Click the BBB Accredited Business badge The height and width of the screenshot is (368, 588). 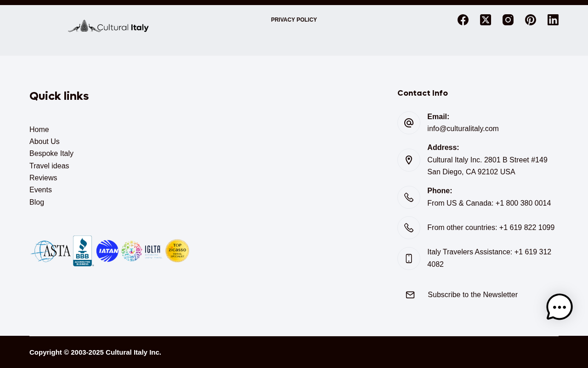(x=83, y=251)
